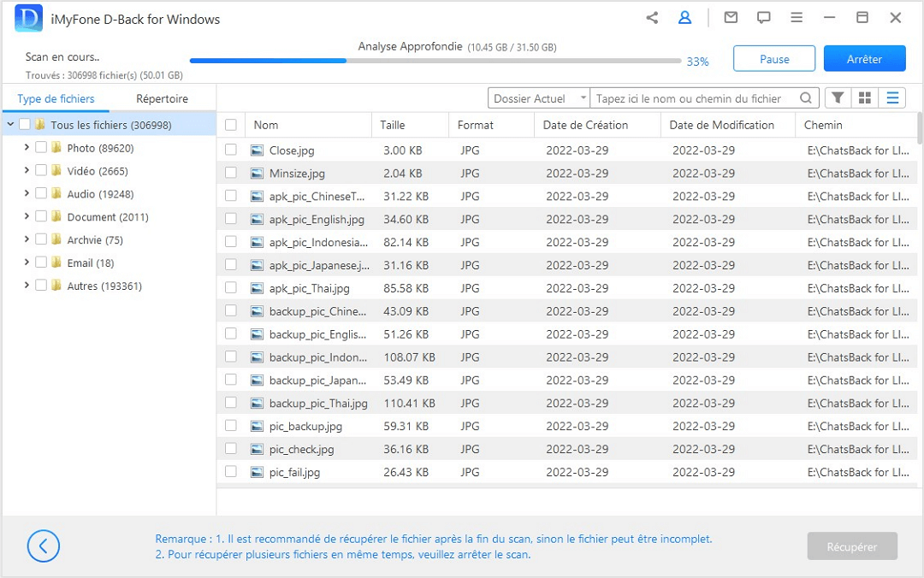Switch to the Répertoire tab

click(x=162, y=98)
